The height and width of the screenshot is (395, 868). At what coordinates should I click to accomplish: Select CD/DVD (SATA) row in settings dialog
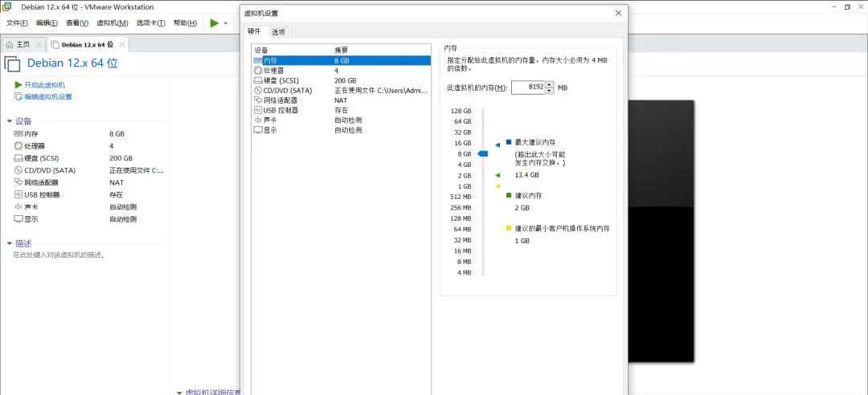click(341, 91)
